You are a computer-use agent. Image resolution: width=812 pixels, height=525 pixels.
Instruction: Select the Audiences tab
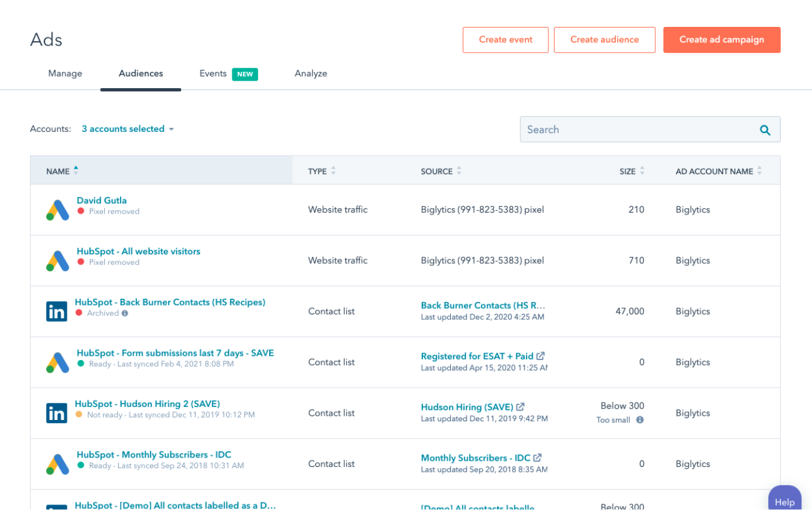pos(141,73)
